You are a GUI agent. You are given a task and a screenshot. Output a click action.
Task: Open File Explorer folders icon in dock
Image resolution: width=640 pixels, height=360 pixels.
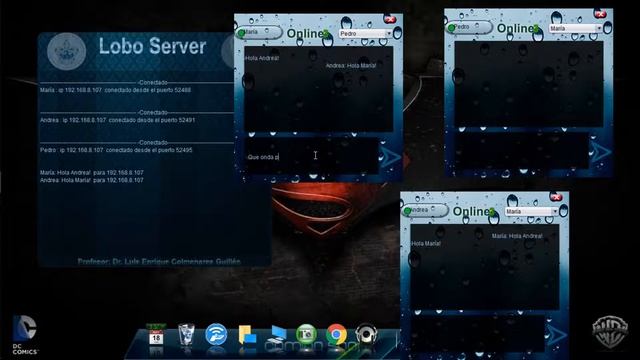pos(247,335)
